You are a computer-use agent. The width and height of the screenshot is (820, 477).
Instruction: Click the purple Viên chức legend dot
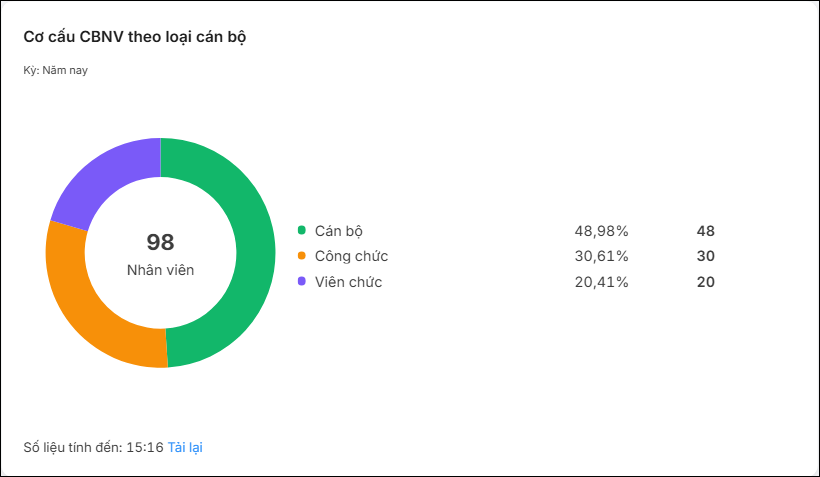click(x=302, y=281)
